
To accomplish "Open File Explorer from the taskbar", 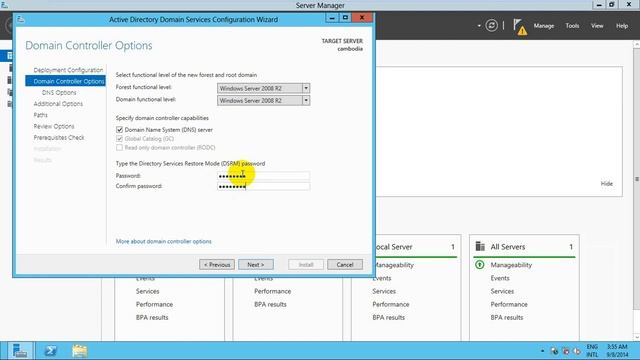I will [80, 351].
